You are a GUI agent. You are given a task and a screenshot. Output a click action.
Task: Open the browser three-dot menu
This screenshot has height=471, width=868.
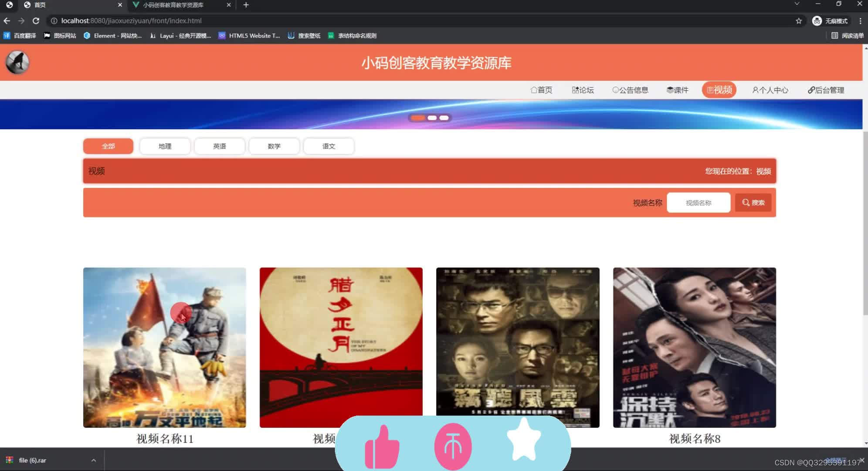point(860,20)
